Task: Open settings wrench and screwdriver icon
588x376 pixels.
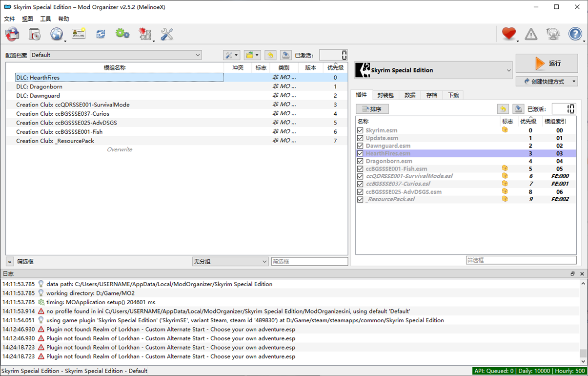Action: click(167, 34)
